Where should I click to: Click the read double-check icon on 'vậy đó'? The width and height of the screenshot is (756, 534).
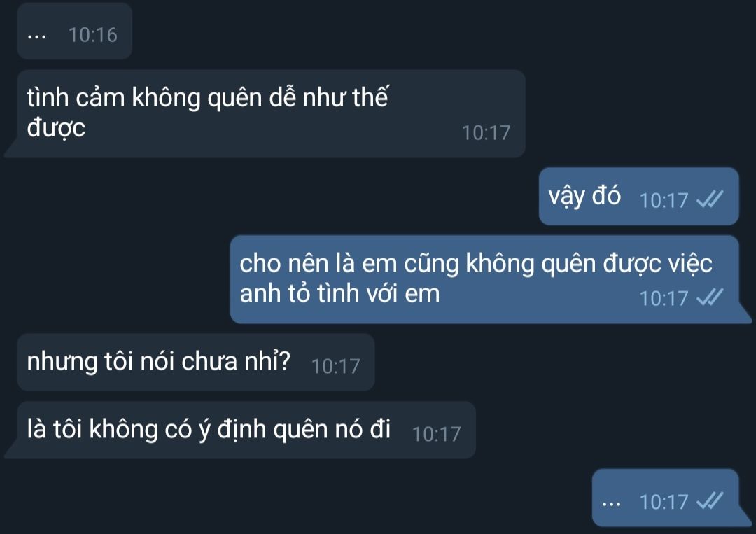(710, 199)
